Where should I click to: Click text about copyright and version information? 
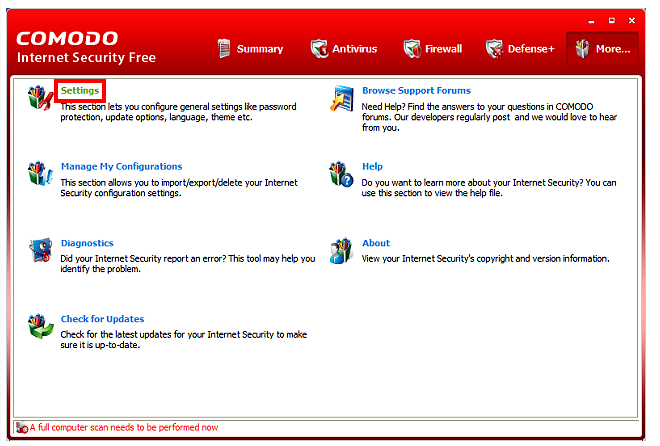tap(485, 259)
